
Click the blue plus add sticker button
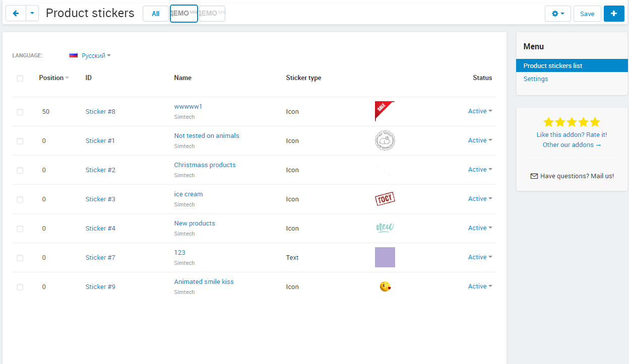pos(613,14)
